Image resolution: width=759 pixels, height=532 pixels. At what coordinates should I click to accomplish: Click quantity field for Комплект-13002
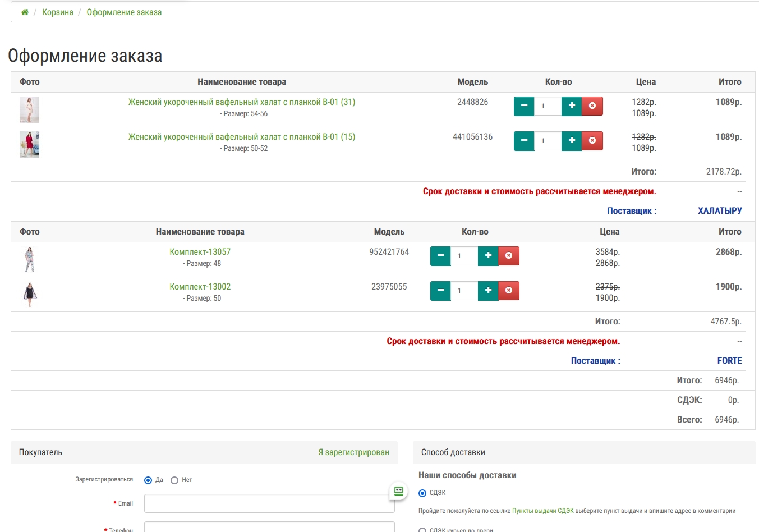coord(464,291)
